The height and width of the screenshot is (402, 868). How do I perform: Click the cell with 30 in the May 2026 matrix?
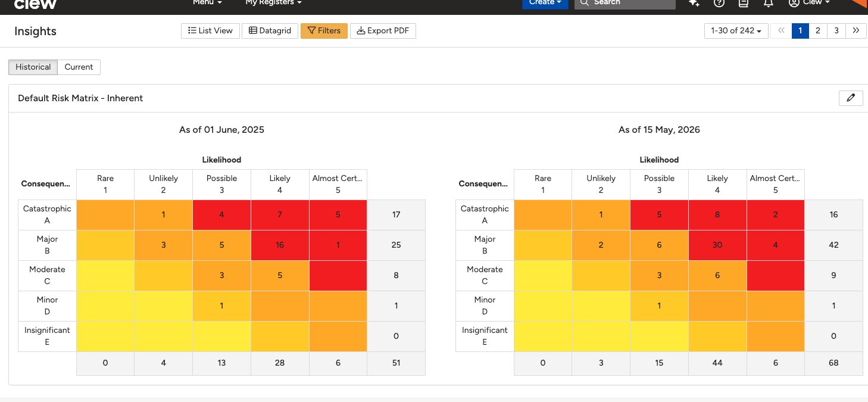point(717,245)
